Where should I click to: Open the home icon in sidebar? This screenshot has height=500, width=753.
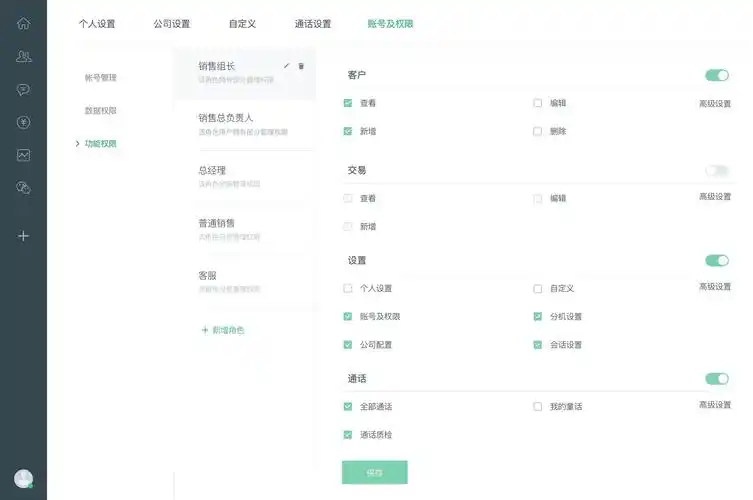[x=23, y=23]
